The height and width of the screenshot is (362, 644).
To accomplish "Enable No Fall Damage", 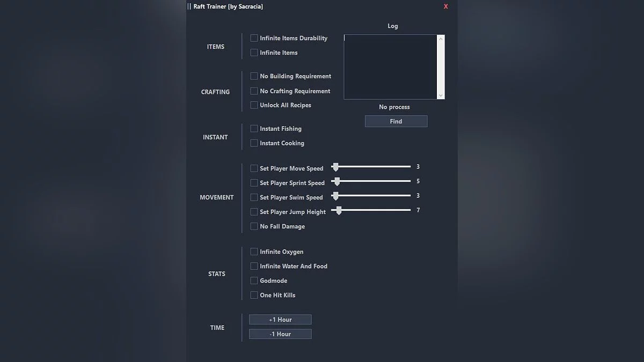I will click(x=254, y=226).
